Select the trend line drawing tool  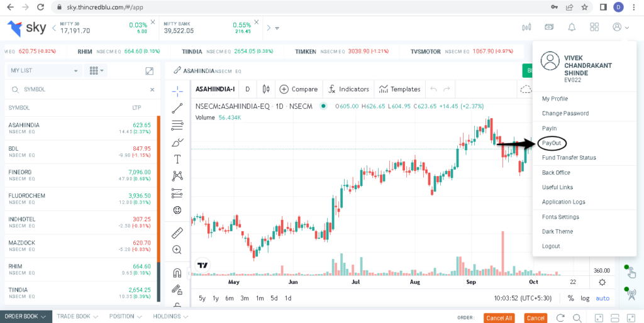point(177,108)
